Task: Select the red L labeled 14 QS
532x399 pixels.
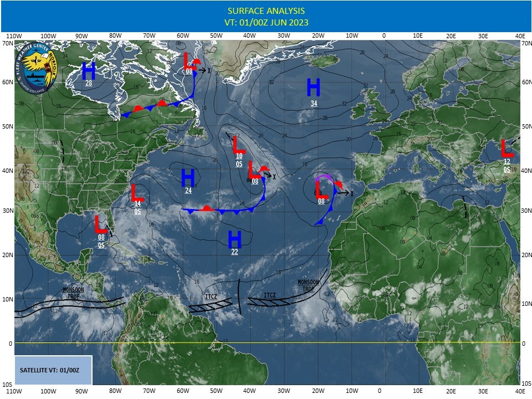Action: (137, 192)
